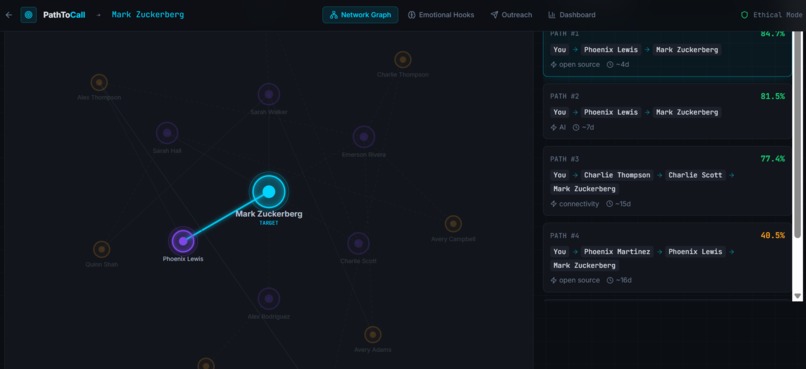Select the Quinn Shah node

101,249
